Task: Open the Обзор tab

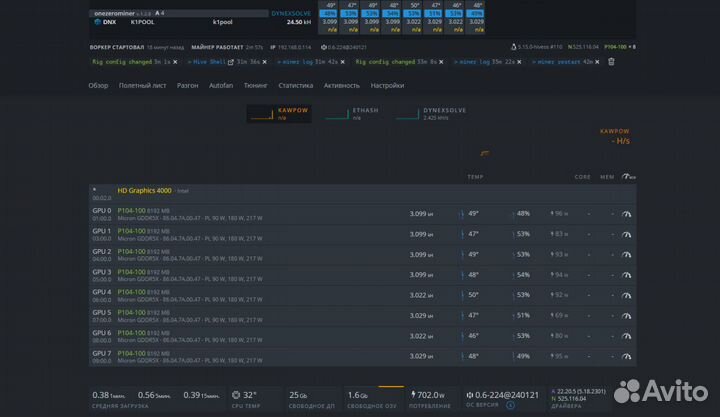Action: (x=98, y=85)
